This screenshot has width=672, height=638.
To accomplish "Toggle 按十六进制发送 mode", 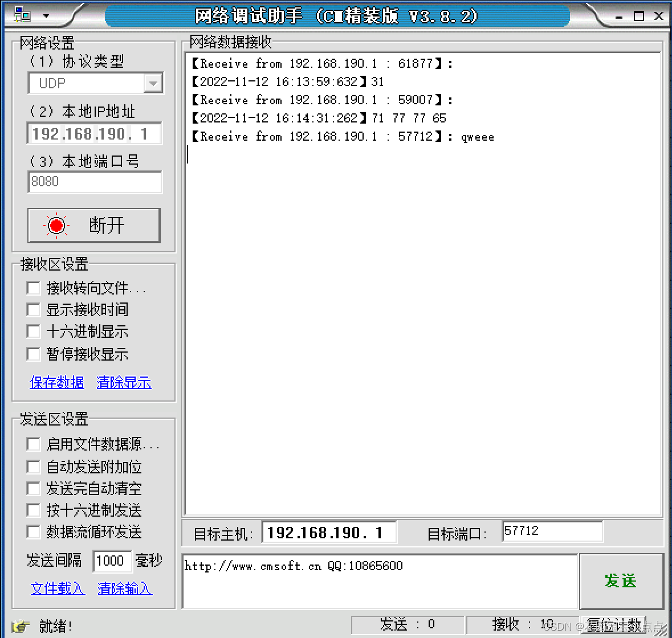I will pos(33,510).
